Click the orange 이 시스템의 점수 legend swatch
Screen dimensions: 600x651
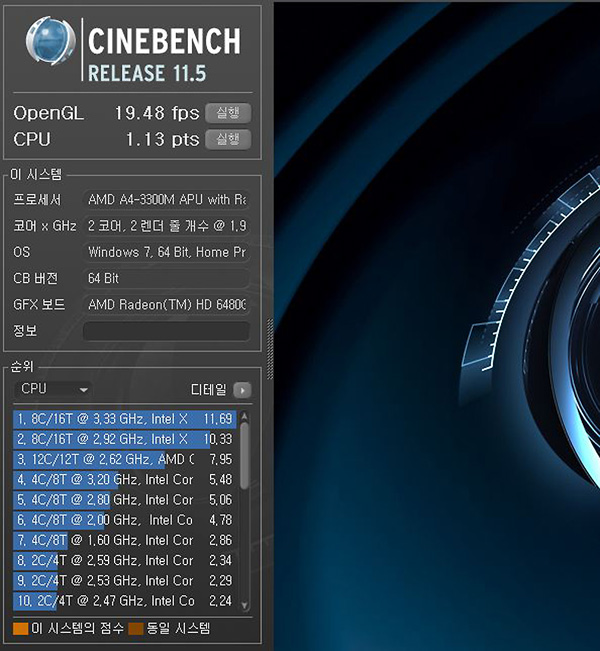point(20,629)
